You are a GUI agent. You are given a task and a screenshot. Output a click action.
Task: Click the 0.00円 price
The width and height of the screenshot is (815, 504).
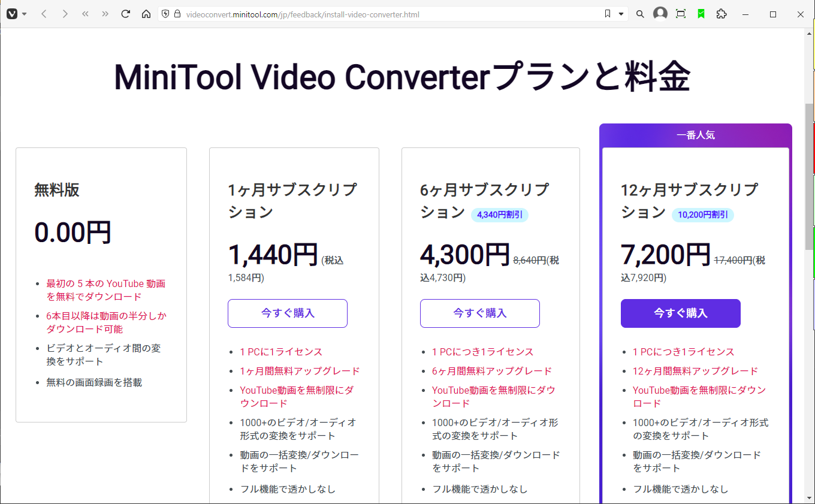[x=73, y=233]
